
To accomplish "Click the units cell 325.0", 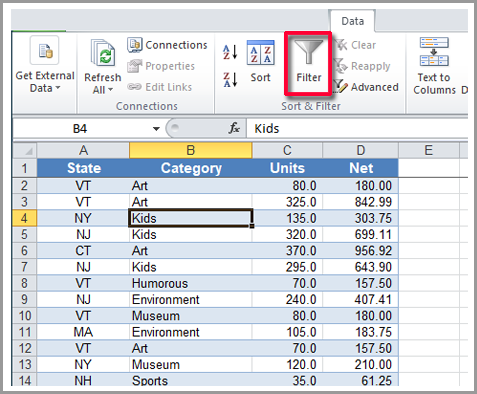I will pos(287,202).
